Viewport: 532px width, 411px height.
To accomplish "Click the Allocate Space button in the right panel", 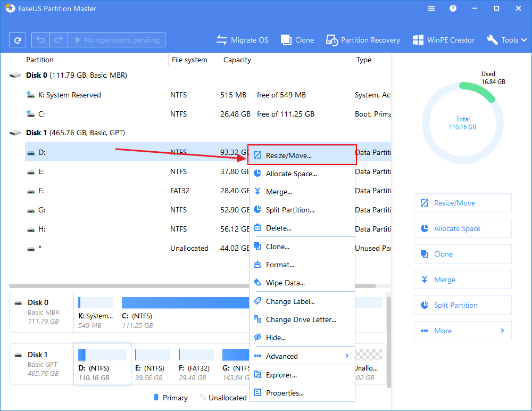I will pos(462,228).
